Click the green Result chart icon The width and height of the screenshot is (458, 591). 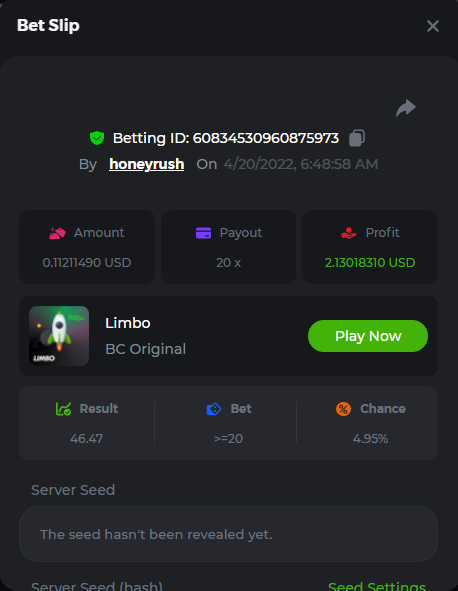tap(63, 409)
